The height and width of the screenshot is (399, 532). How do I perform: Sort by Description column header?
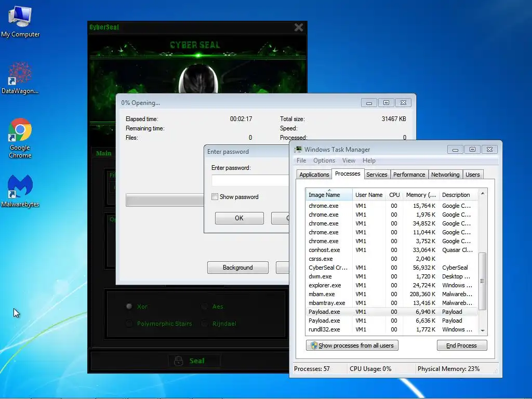coord(458,195)
